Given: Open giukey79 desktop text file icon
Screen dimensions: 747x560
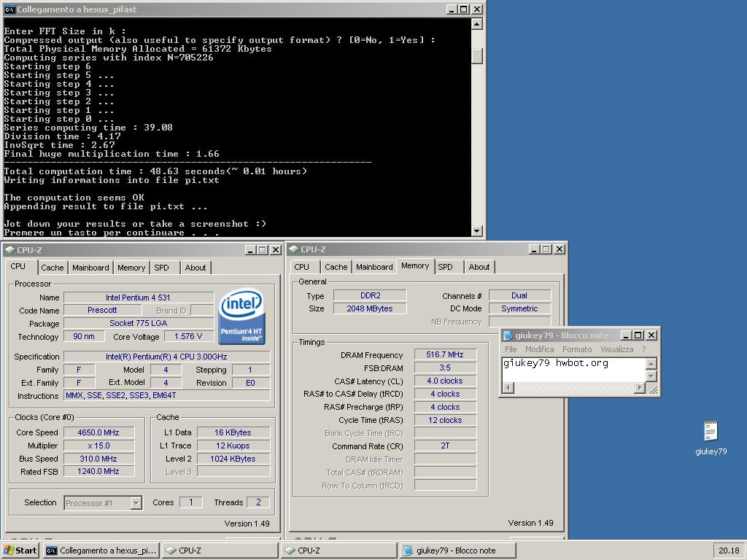Looking at the screenshot, I should click(711, 432).
